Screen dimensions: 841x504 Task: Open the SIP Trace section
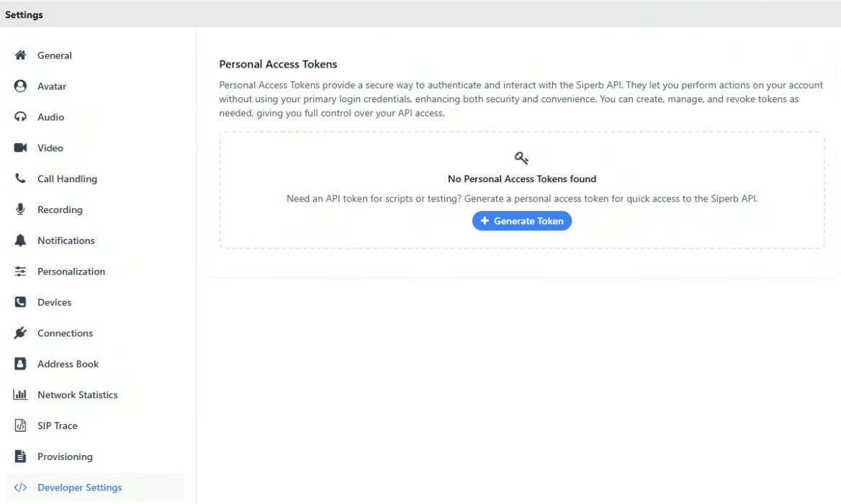pos(96,426)
